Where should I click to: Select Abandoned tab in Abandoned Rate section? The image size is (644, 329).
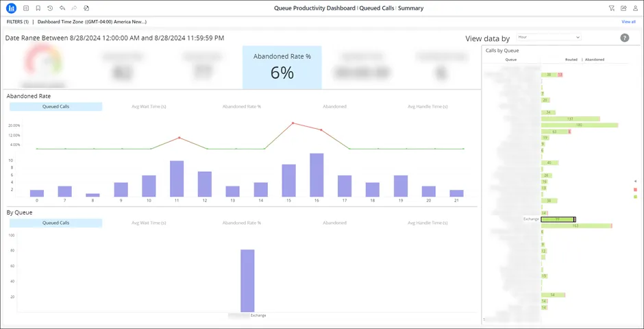pos(334,106)
